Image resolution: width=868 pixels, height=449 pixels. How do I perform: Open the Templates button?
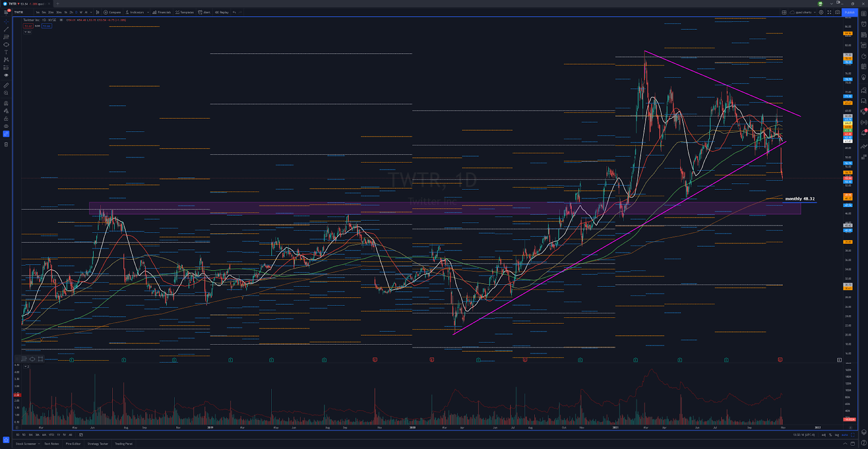184,12
